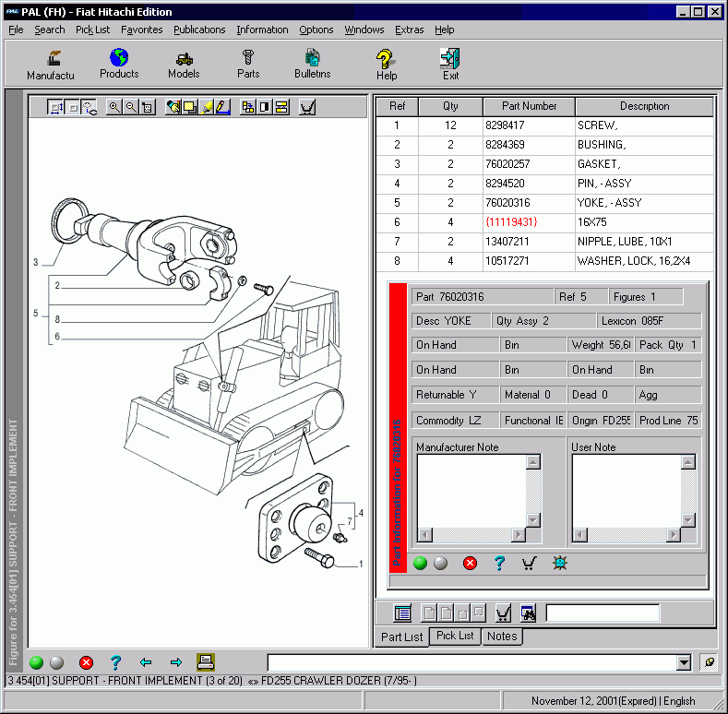Open the Manufacturers toolbar button
Viewport: 728px width, 714px height.
coord(51,64)
